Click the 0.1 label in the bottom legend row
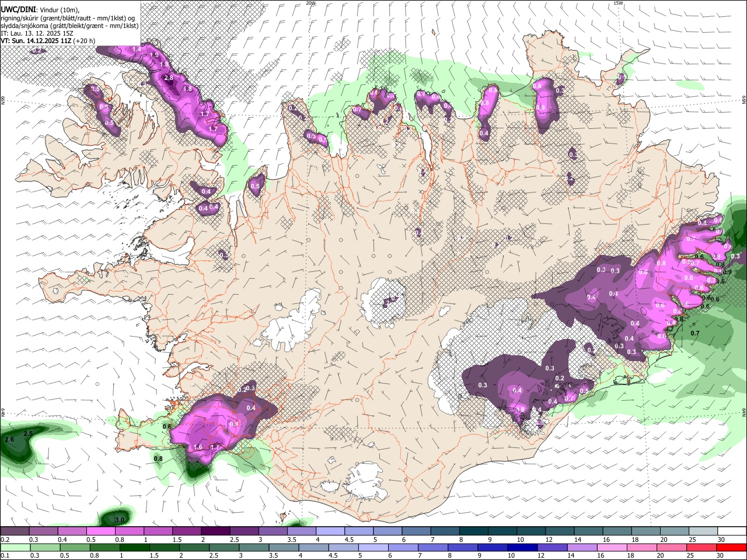747x560 pixels. coord(4,555)
